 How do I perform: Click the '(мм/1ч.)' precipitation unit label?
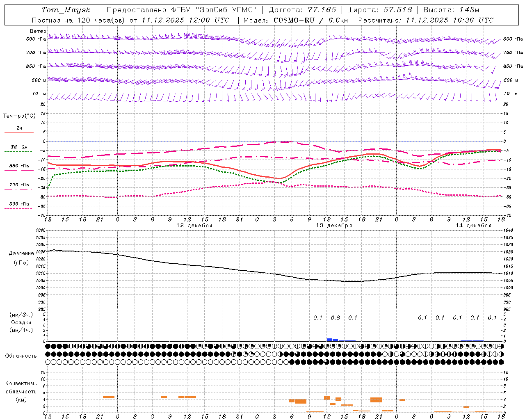(21, 330)
